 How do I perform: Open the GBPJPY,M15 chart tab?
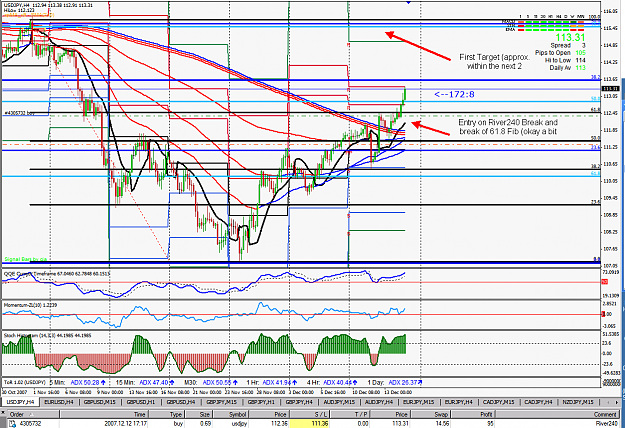pyautogui.click(x=221, y=402)
